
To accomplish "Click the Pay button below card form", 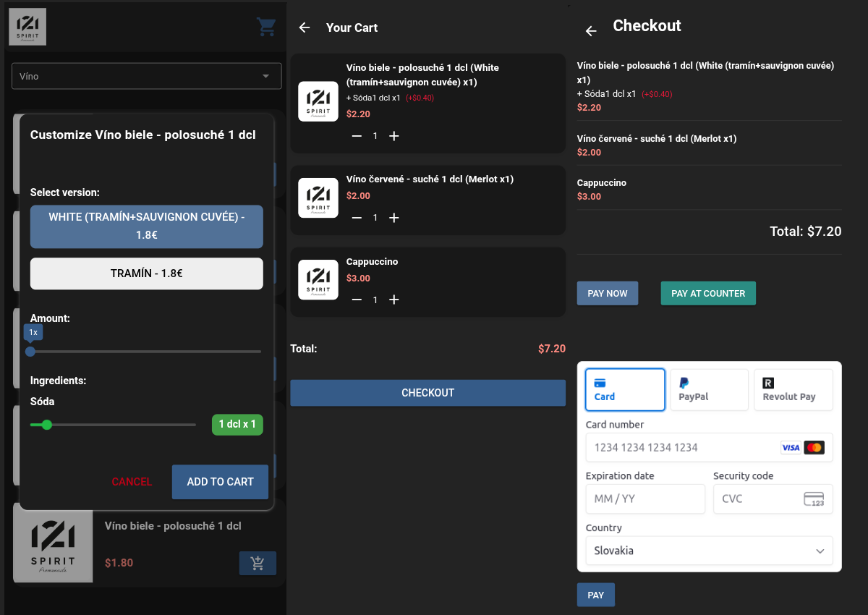I will coord(596,595).
